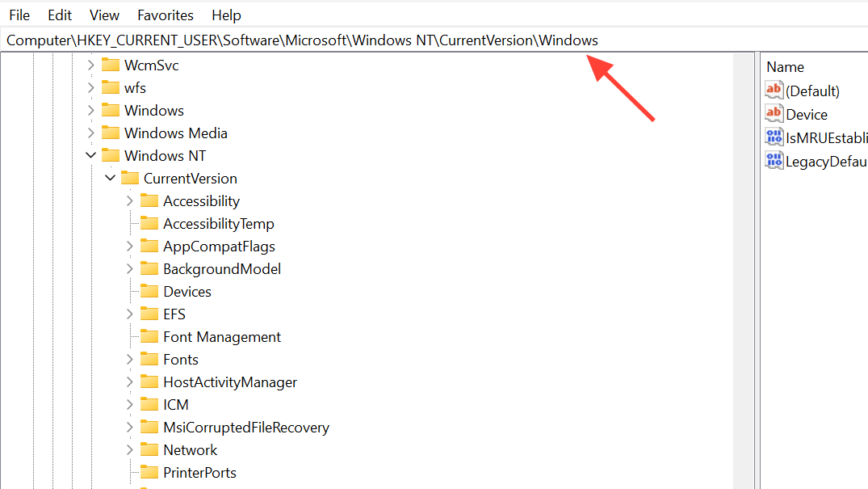Screen dimensions: 868x489
Task: Click the registry path address bar
Action: (434, 40)
